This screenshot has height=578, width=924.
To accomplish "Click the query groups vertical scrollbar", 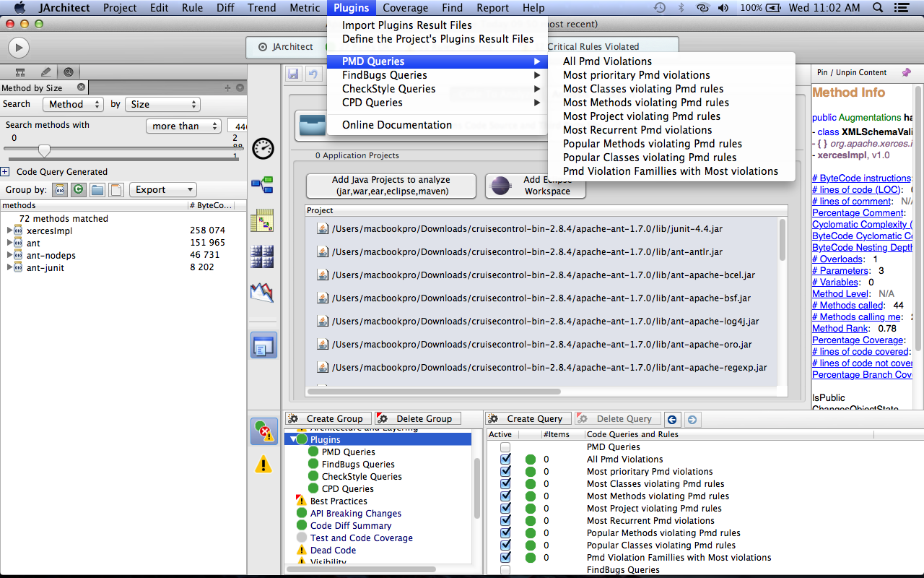I will (x=477, y=488).
